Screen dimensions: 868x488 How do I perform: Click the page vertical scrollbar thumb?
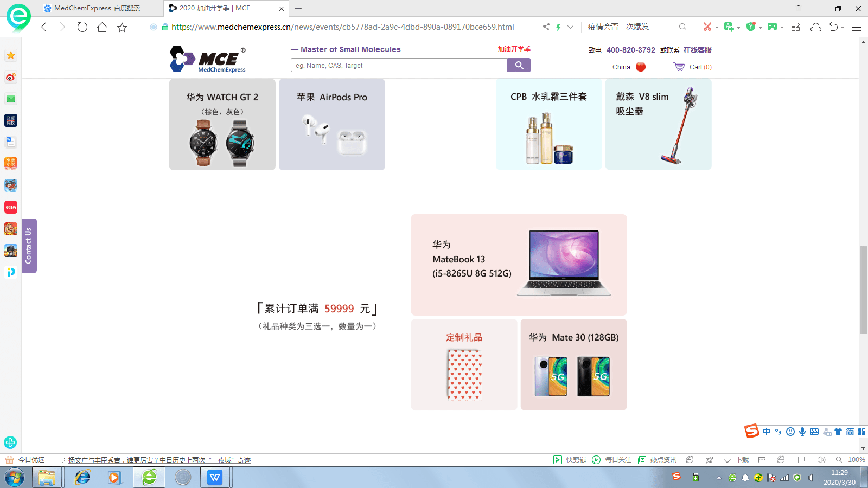click(863, 290)
